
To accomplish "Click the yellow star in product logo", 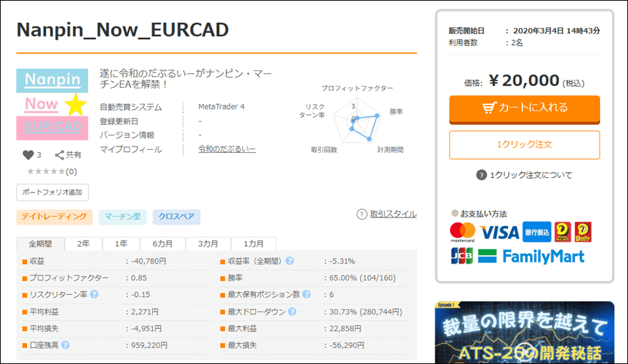I will [75, 105].
